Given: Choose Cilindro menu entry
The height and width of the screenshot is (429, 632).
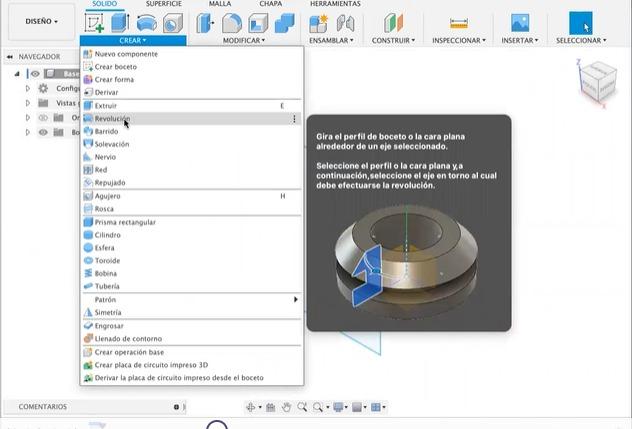Looking at the screenshot, I should coord(192,235).
